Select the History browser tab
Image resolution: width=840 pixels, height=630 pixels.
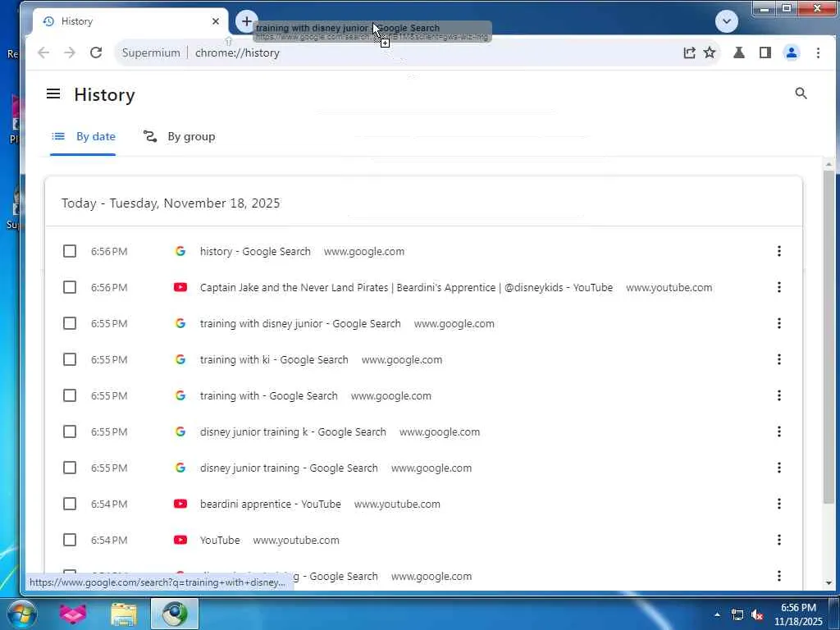(130, 21)
